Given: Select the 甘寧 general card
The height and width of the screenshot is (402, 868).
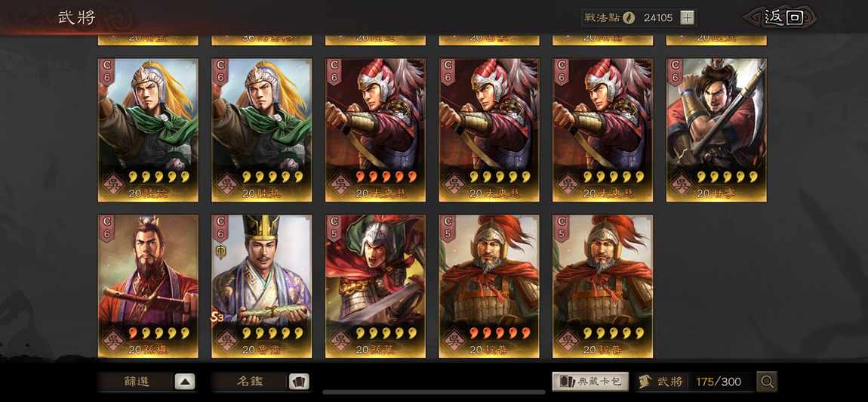Looking at the screenshot, I should (x=716, y=130).
